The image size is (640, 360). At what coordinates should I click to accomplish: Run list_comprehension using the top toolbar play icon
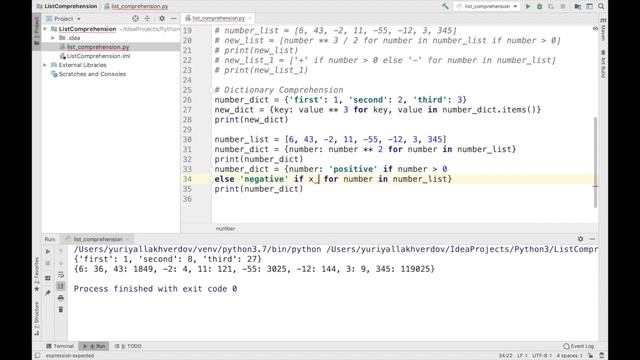pos(528,6)
